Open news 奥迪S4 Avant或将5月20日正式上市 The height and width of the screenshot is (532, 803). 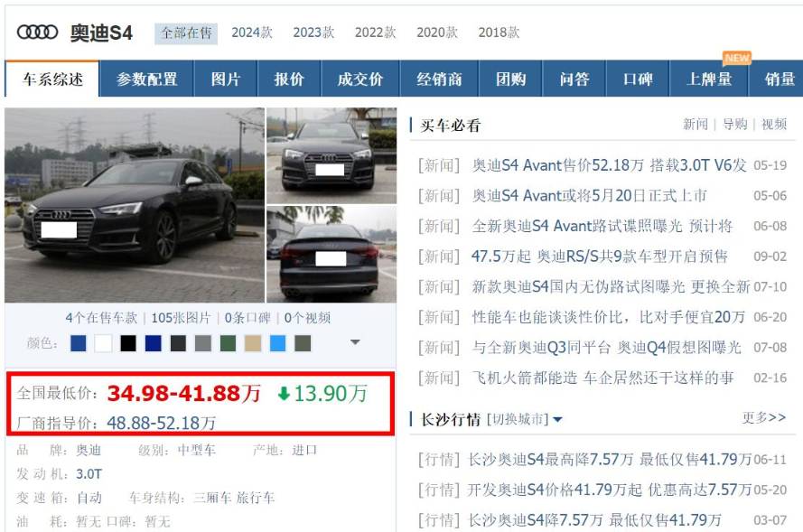click(x=590, y=196)
